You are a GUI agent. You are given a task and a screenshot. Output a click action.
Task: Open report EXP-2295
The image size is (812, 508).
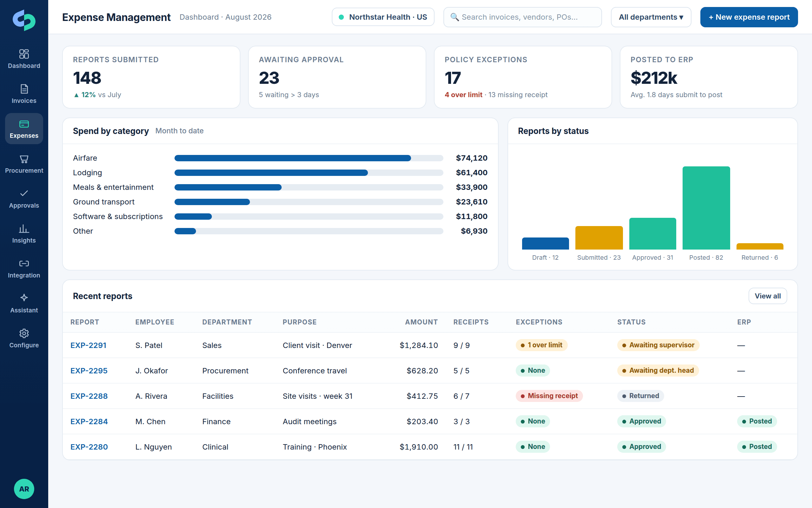pos(89,371)
